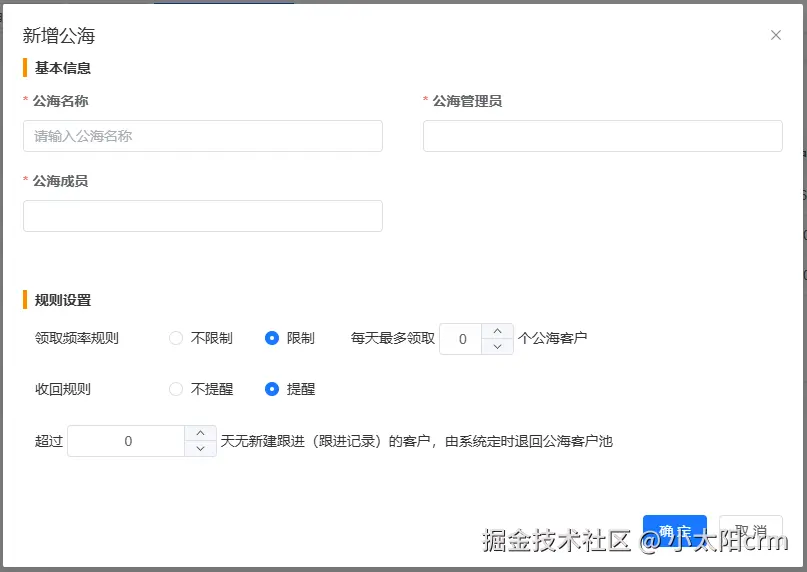
Task: Click the 每天最多领取 number input
Action: [461, 339]
